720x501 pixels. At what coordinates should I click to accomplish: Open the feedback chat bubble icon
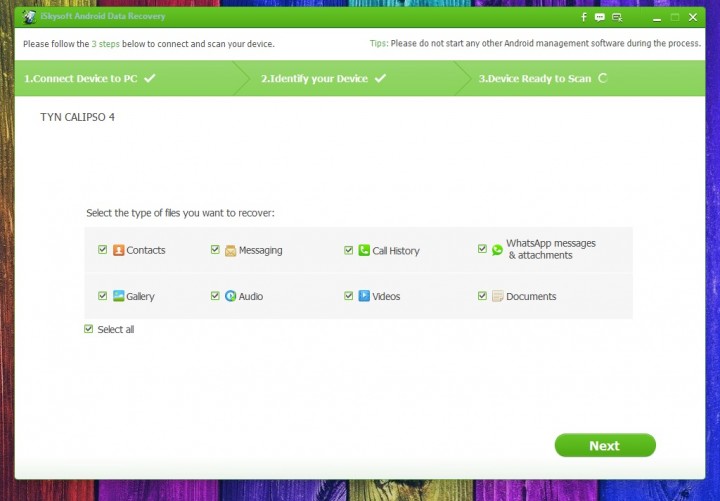(600, 17)
